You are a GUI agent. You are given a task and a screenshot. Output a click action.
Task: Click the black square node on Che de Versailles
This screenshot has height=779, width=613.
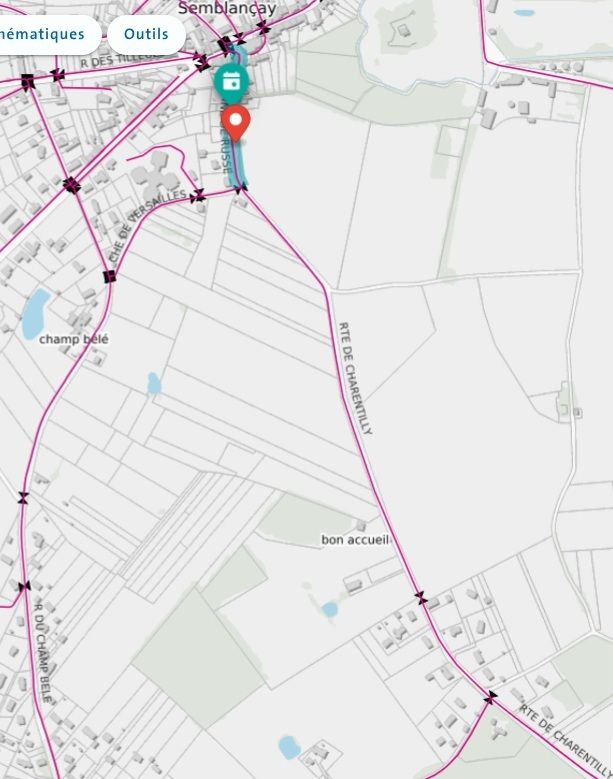(x=110, y=277)
